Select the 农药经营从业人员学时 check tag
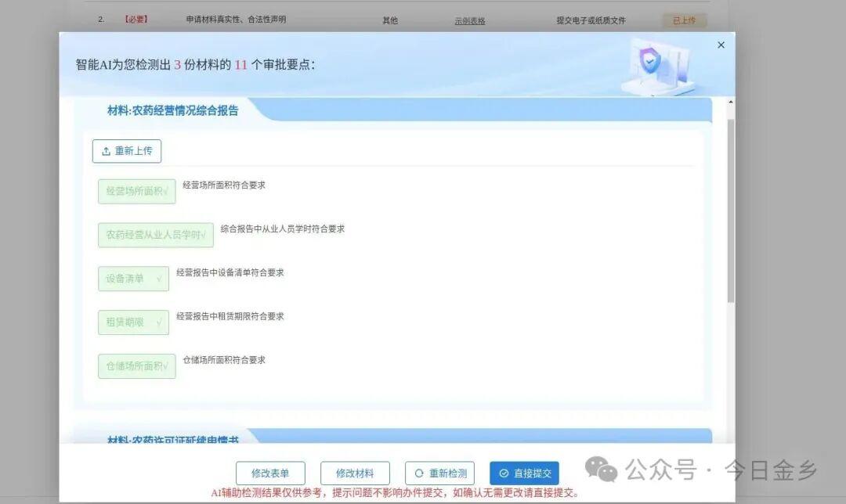 (x=155, y=235)
